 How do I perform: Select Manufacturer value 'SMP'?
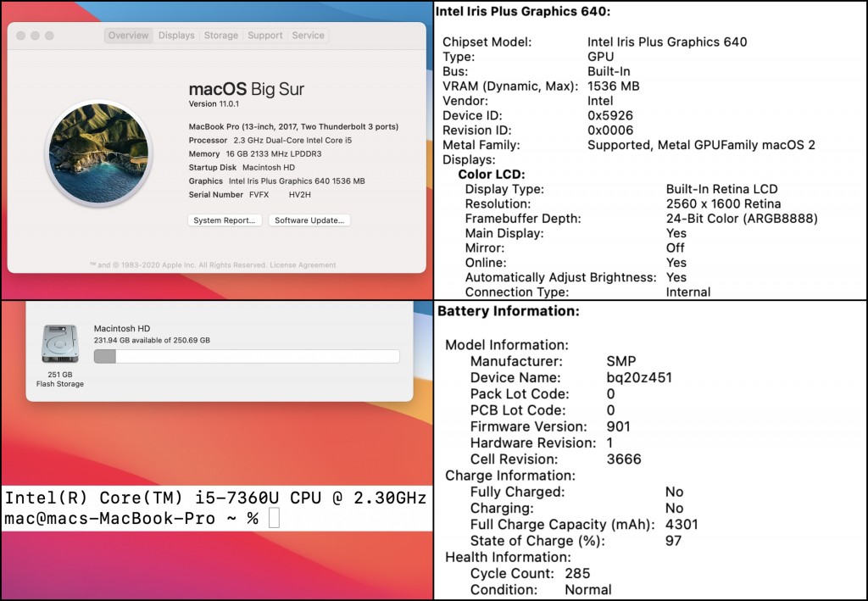point(621,361)
